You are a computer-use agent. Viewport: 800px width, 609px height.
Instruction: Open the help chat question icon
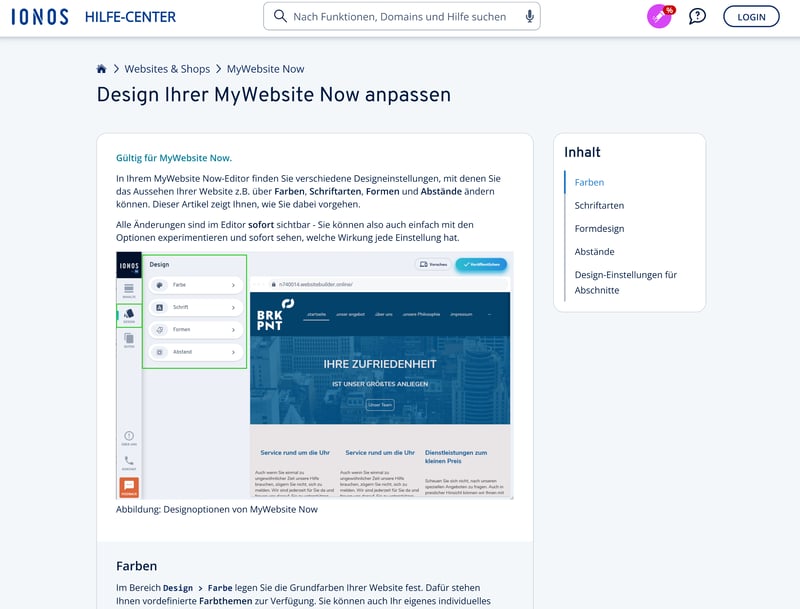697,16
